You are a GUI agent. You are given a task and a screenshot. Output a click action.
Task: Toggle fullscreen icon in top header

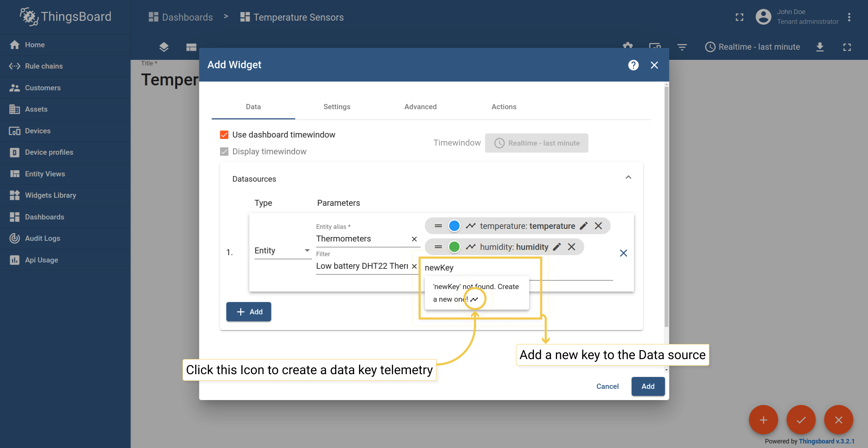tap(739, 17)
